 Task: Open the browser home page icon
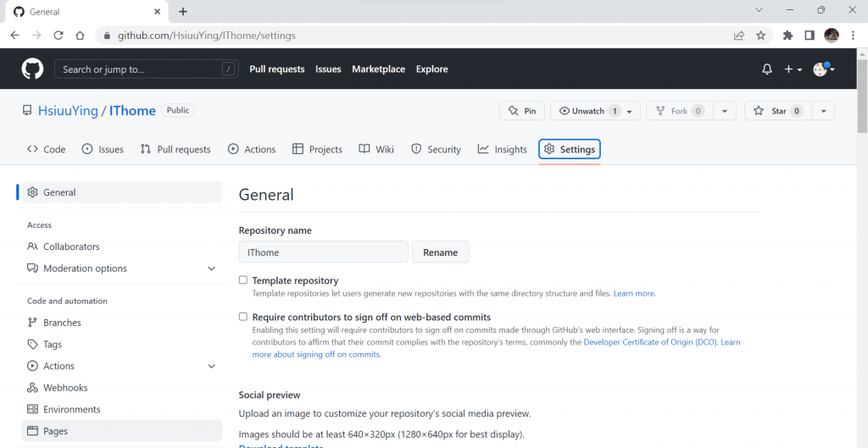[x=80, y=36]
